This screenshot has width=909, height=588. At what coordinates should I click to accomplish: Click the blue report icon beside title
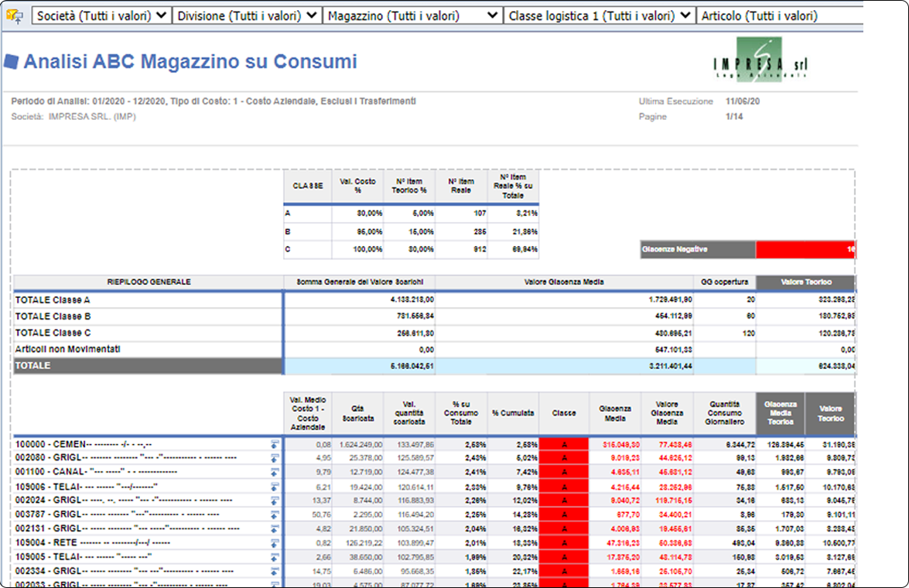[12, 61]
